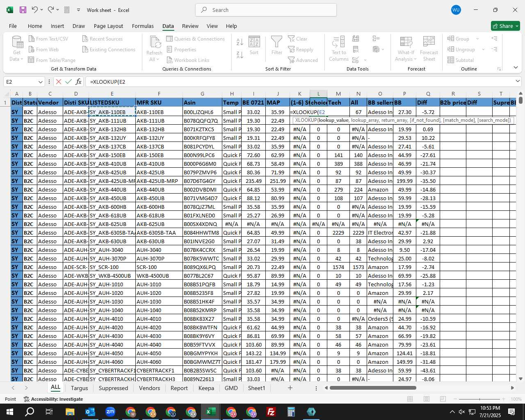Click the Hide Detail outline icon

(495, 49)
